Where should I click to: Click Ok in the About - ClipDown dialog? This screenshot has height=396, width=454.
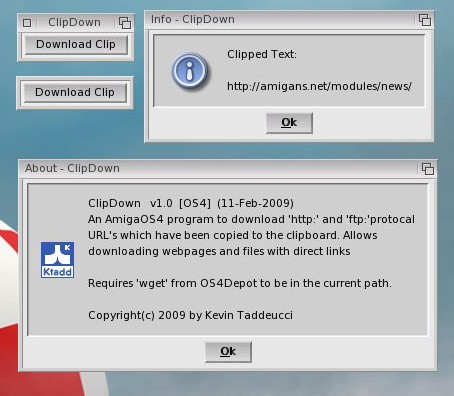click(x=228, y=351)
